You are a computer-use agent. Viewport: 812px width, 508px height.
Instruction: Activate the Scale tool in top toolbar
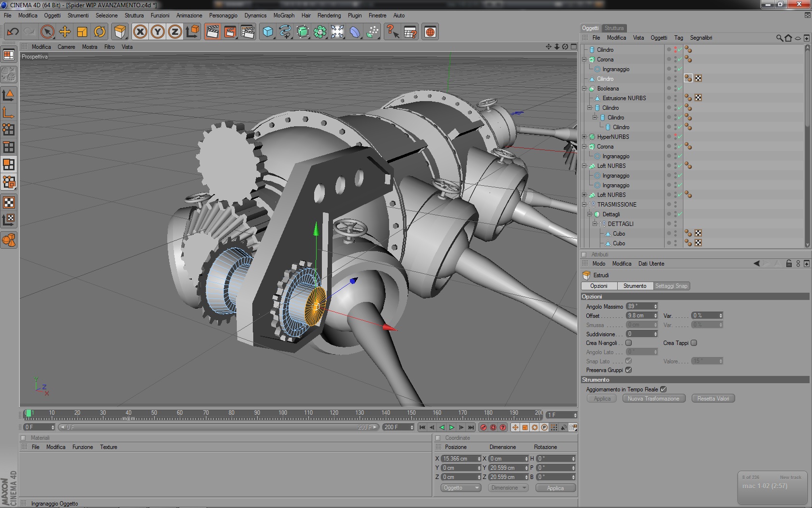(82, 32)
